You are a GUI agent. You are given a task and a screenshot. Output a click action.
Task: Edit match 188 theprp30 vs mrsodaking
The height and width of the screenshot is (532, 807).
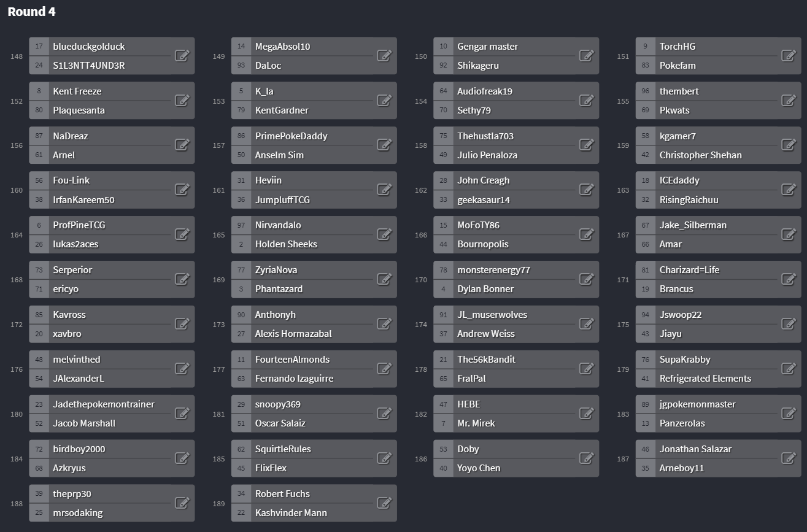coord(182,503)
